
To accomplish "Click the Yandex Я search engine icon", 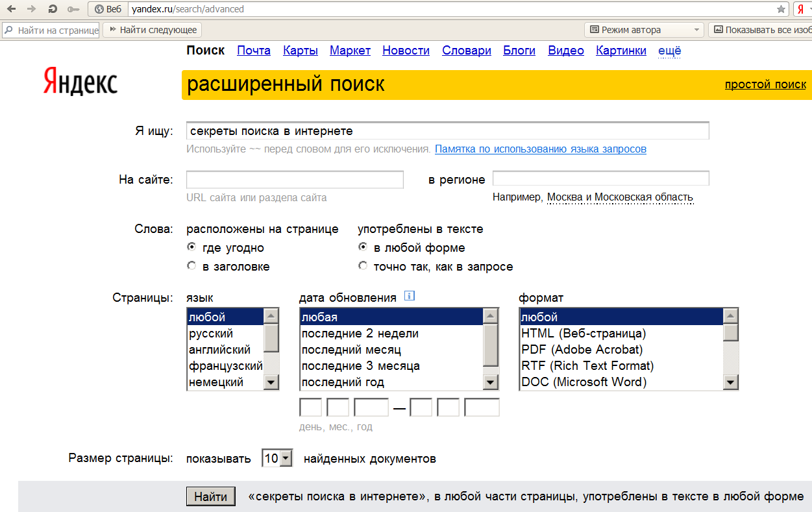I will coord(801,9).
